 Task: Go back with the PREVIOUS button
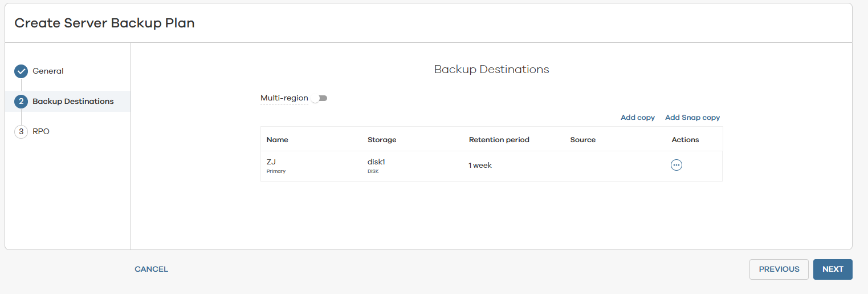click(x=779, y=269)
